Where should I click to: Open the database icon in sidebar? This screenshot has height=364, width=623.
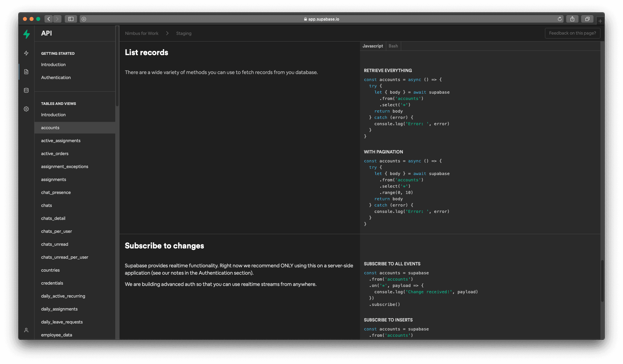[26, 90]
